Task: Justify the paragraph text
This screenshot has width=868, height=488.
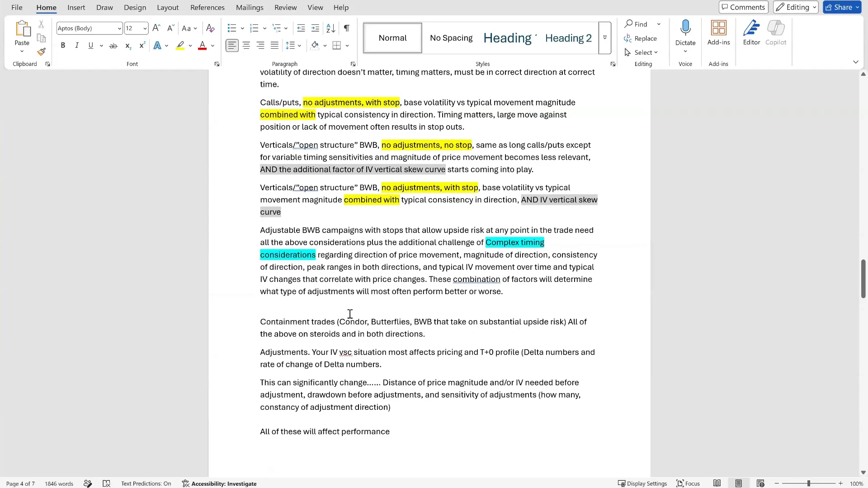Action: click(274, 45)
